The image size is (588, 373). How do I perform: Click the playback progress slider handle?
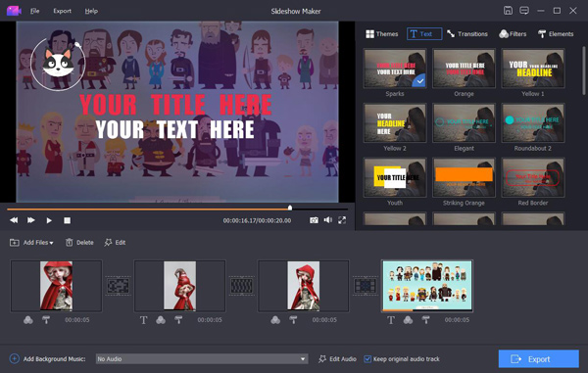[290, 208]
